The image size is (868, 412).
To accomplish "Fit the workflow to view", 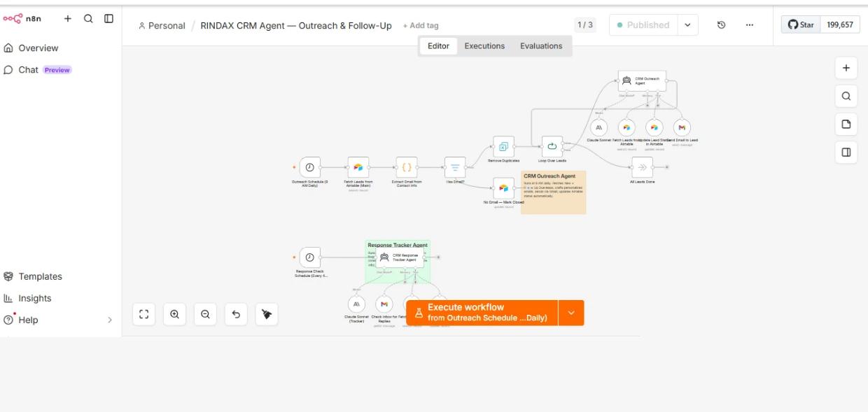I will (143, 315).
